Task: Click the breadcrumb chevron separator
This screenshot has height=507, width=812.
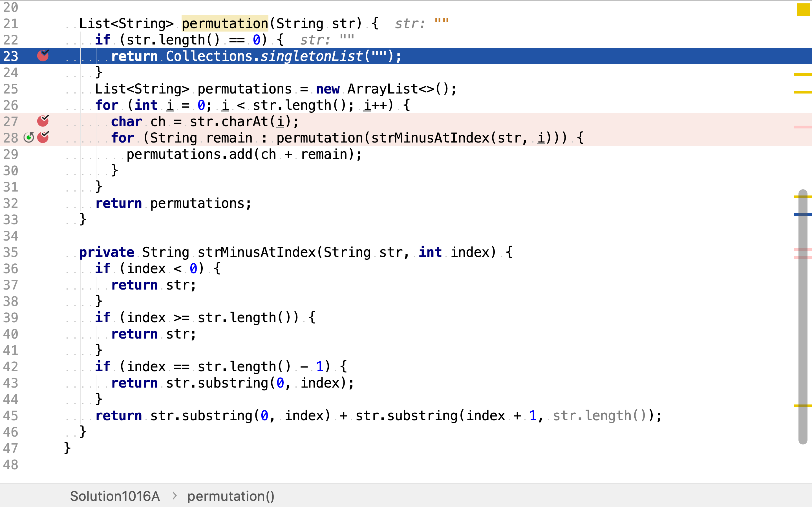Action: pyautogui.click(x=175, y=496)
